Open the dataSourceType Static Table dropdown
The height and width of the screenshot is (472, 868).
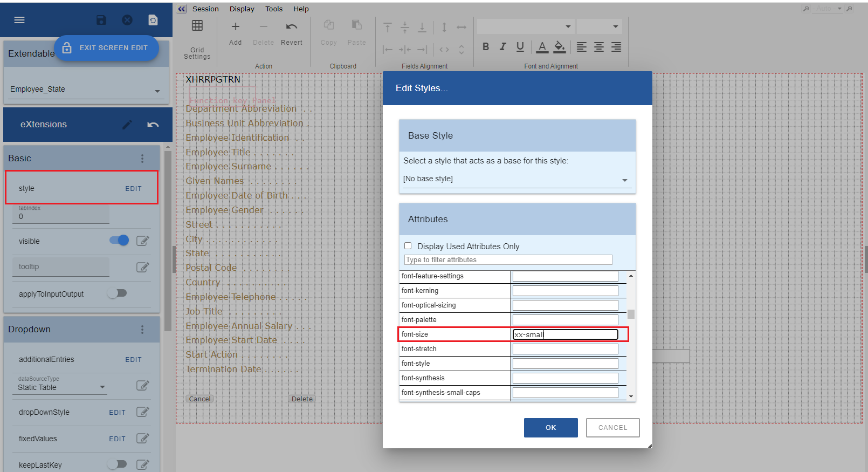60,387
